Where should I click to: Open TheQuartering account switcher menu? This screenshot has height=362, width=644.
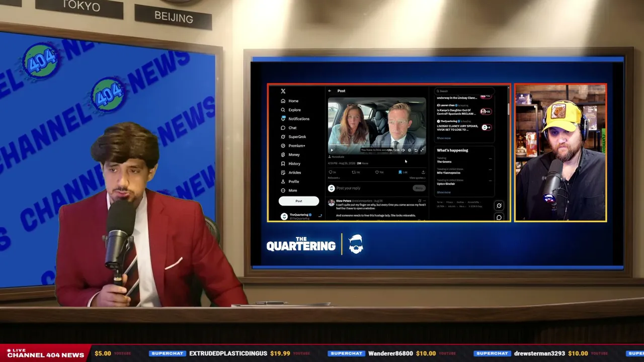click(320, 216)
